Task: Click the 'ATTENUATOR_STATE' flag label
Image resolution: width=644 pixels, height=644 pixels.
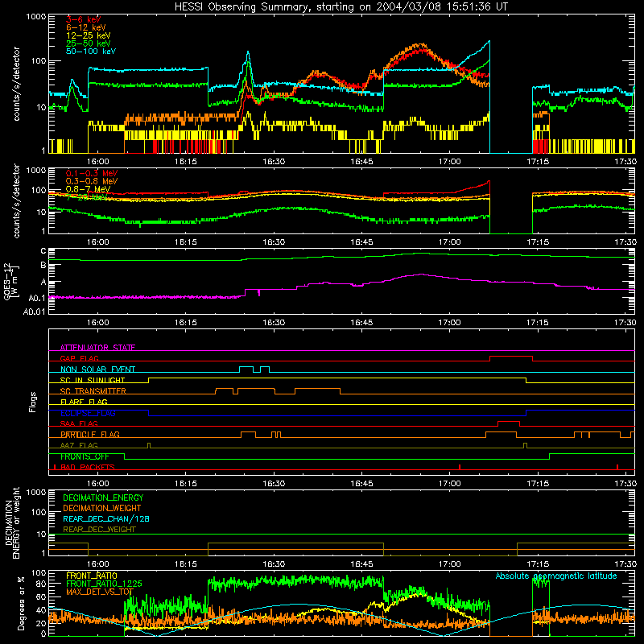Action: click(97, 348)
